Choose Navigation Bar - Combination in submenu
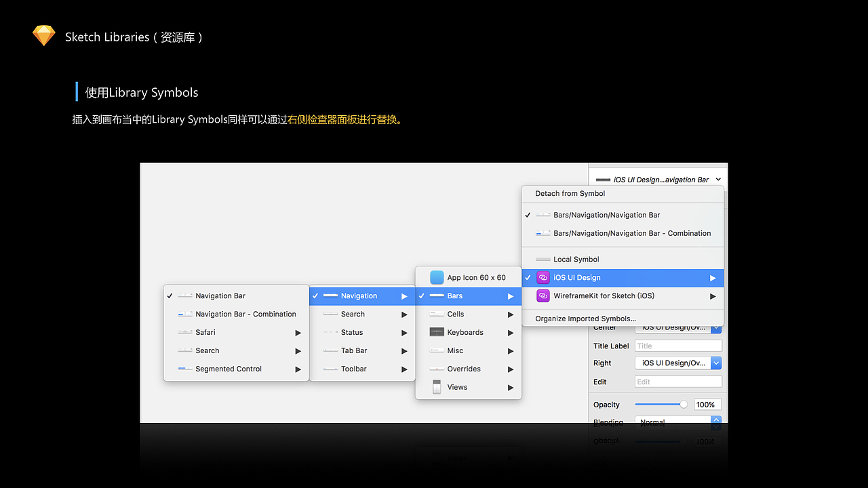 pos(236,314)
